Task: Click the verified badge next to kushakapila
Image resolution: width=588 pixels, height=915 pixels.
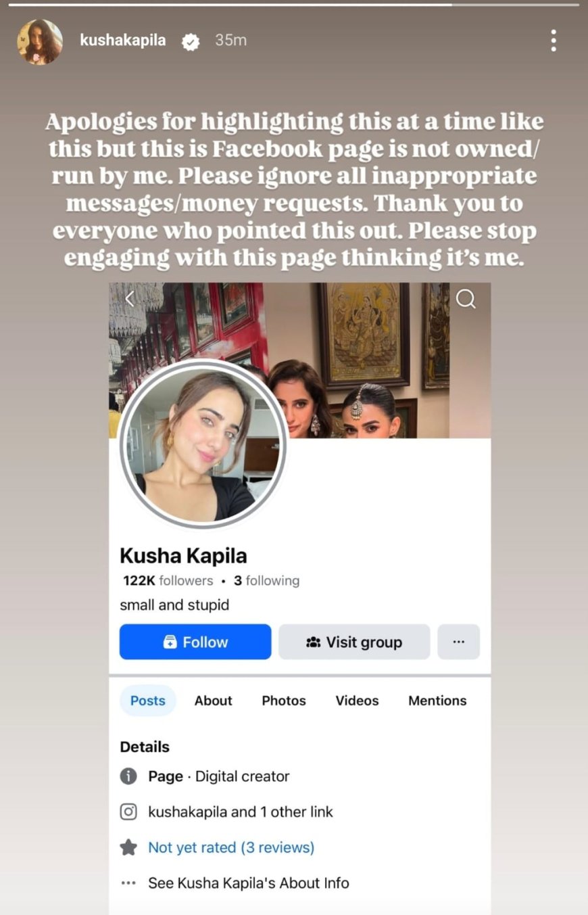Action: click(x=191, y=41)
